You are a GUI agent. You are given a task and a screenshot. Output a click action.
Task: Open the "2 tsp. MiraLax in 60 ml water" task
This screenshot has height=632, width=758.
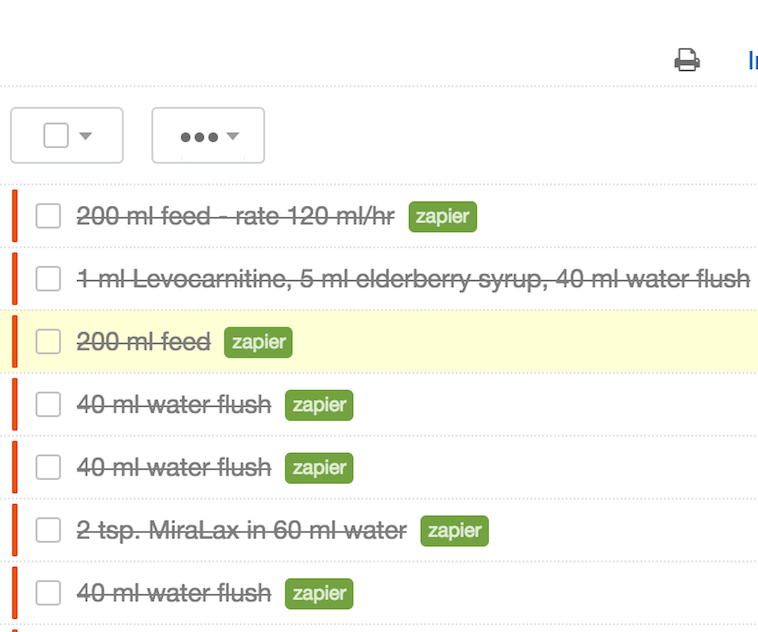(x=241, y=530)
